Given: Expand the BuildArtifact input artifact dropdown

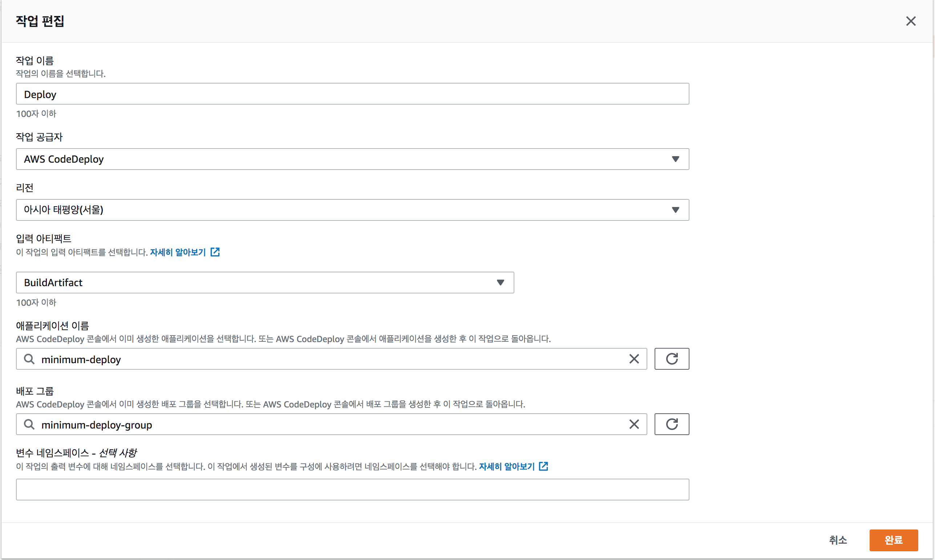Looking at the screenshot, I should 500,283.
